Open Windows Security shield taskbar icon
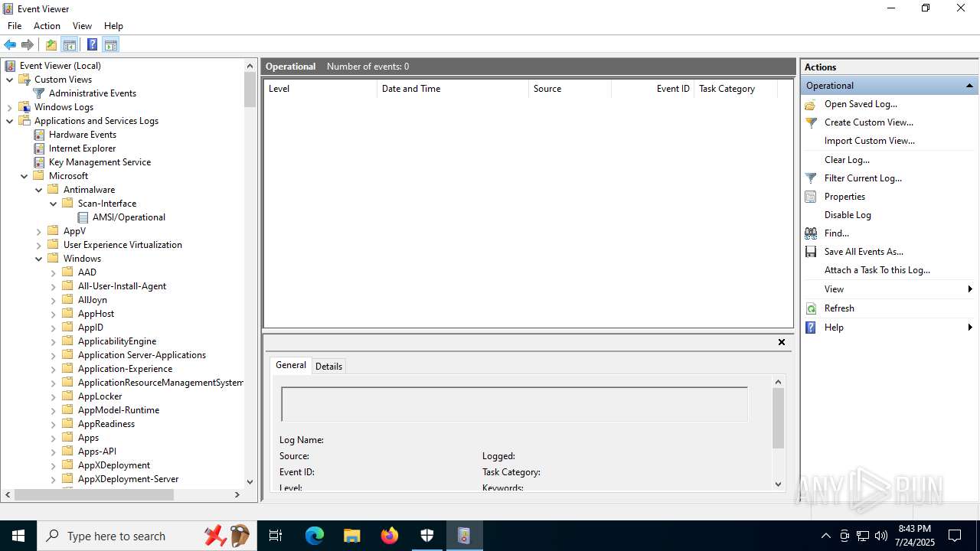The height and width of the screenshot is (551, 980). (426, 536)
